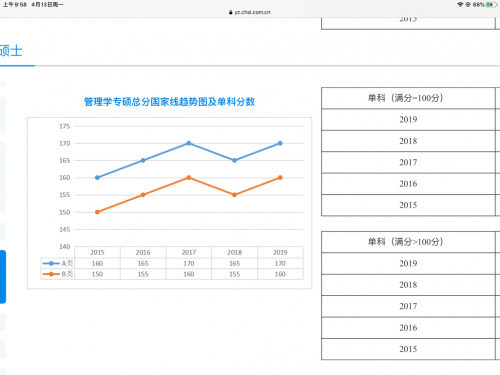The image size is (500, 375).
Task: Click the chart title 管理学专硕总分国家线趋势图及单科分数
Action: (x=169, y=102)
